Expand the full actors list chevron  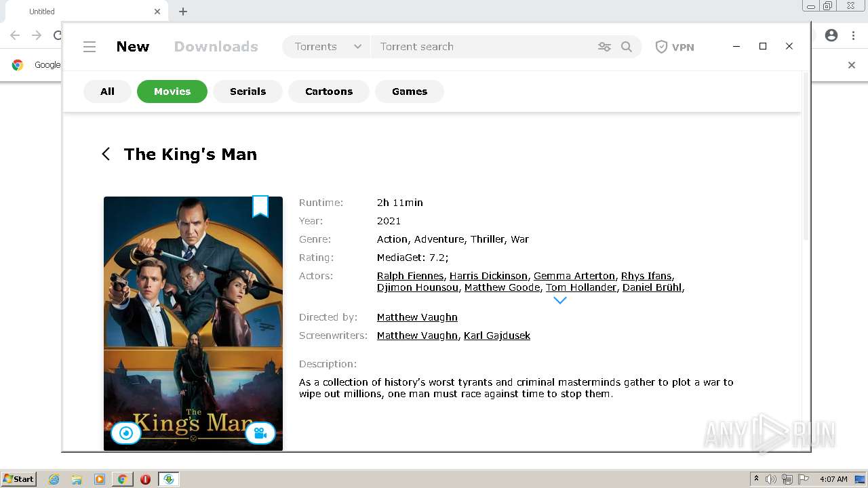tap(559, 300)
